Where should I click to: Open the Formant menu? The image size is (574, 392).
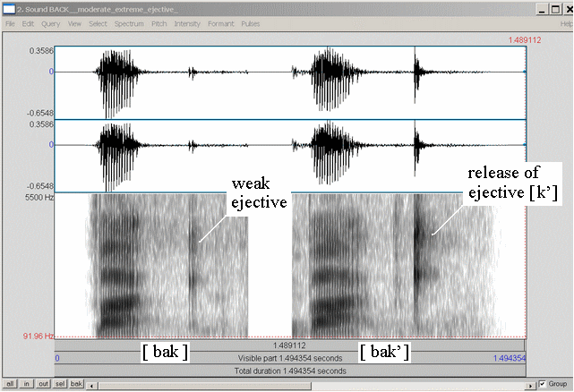[220, 23]
